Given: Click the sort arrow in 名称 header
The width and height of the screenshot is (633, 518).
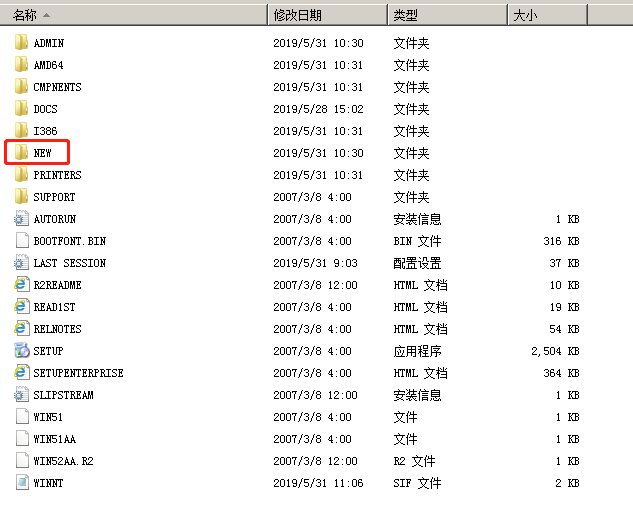Looking at the screenshot, I should [x=47, y=15].
